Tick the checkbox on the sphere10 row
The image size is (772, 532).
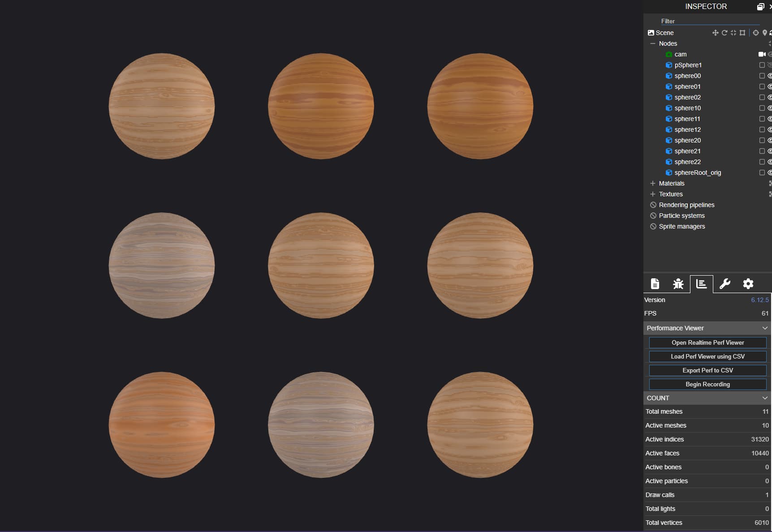(x=762, y=108)
